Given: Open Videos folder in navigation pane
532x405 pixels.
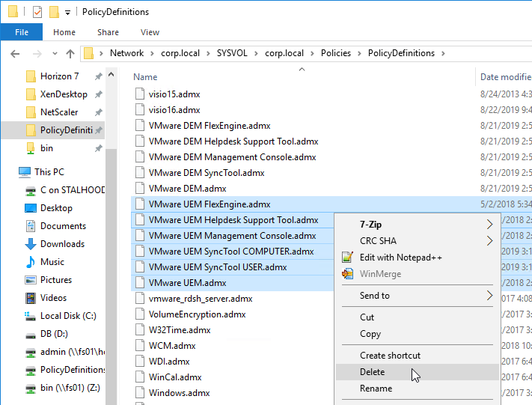Looking at the screenshot, I should (53, 298).
